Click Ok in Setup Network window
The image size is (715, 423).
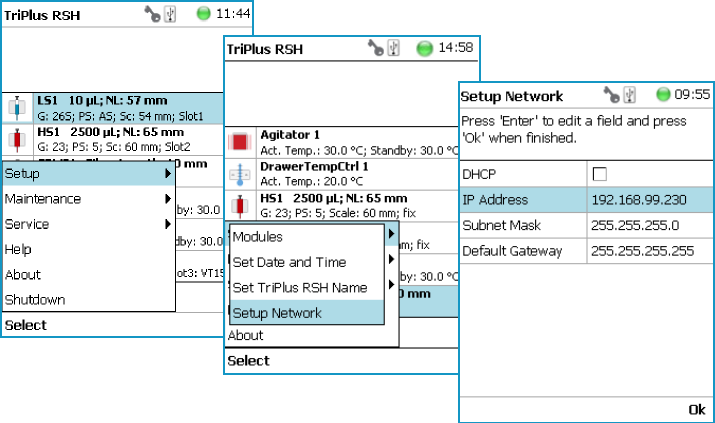pyautogui.click(x=697, y=409)
